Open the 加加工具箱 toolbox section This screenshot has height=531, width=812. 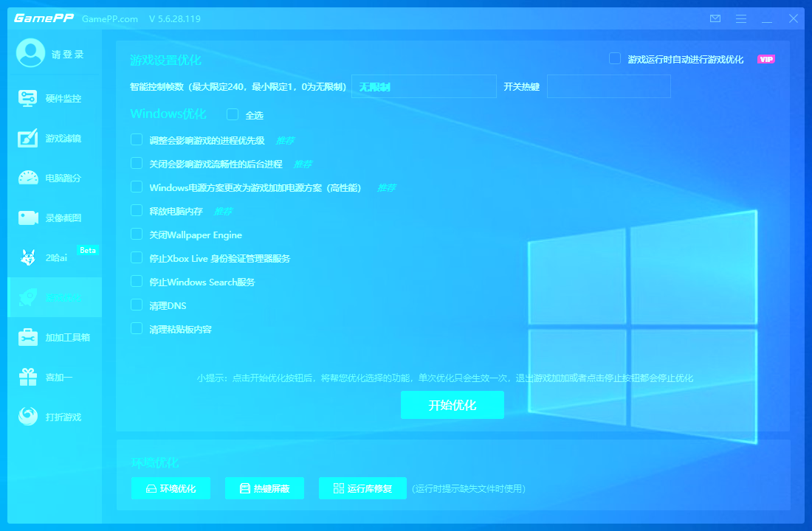click(x=55, y=338)
